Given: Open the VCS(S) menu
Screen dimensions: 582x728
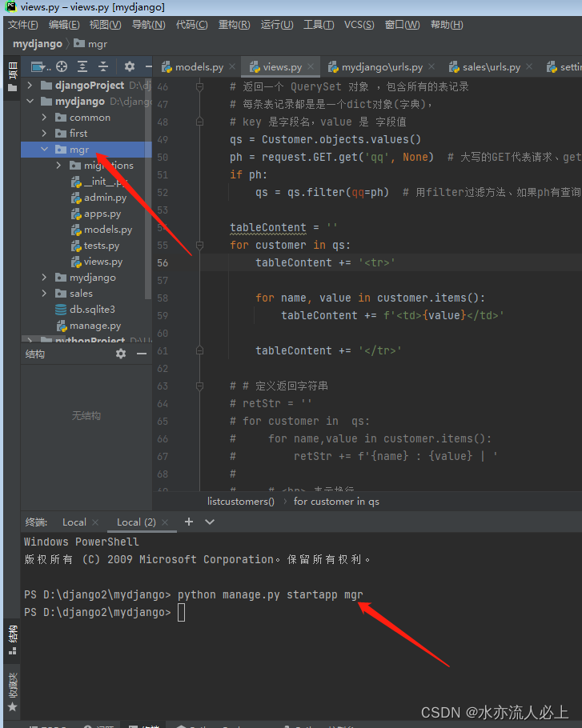Looking at the screenshot, I should tap(359, 25).
